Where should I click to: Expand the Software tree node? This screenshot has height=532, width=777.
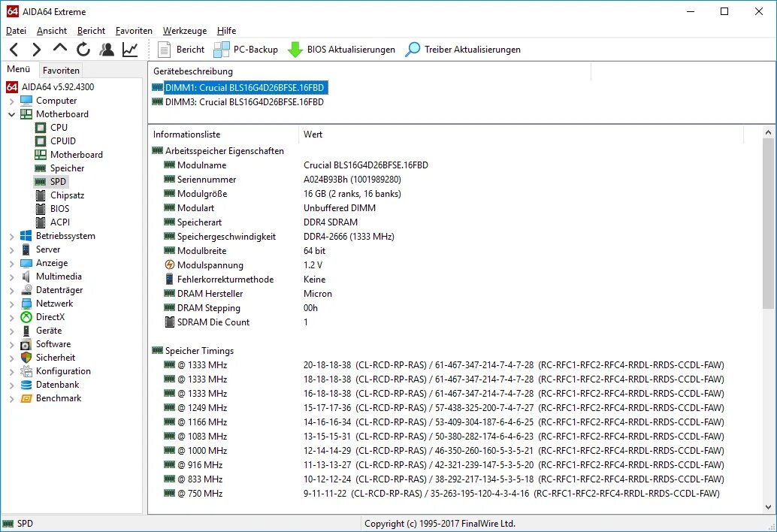coord(11,345)
